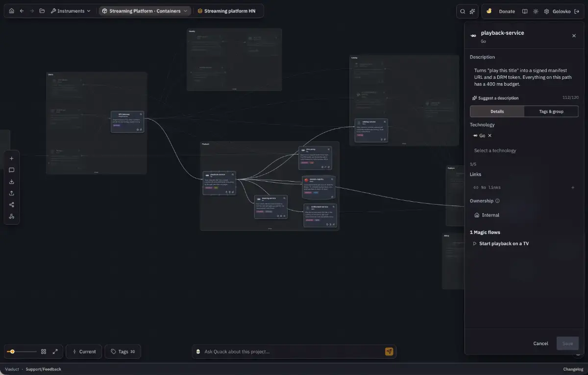The width and height of the screenshot is (588, 375).
Task: Click the AI sparkles icon in top bar
Action: 472,11
